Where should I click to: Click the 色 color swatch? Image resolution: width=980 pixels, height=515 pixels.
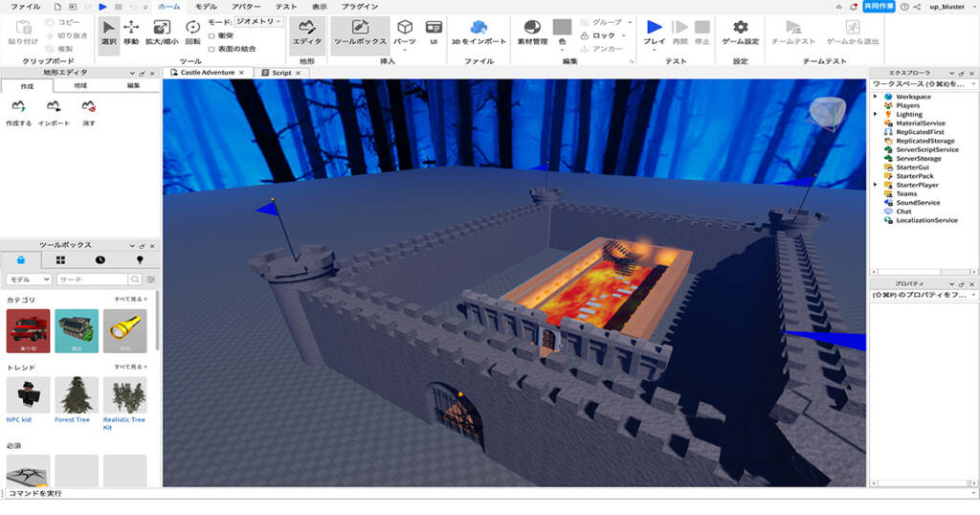point(563,27)
